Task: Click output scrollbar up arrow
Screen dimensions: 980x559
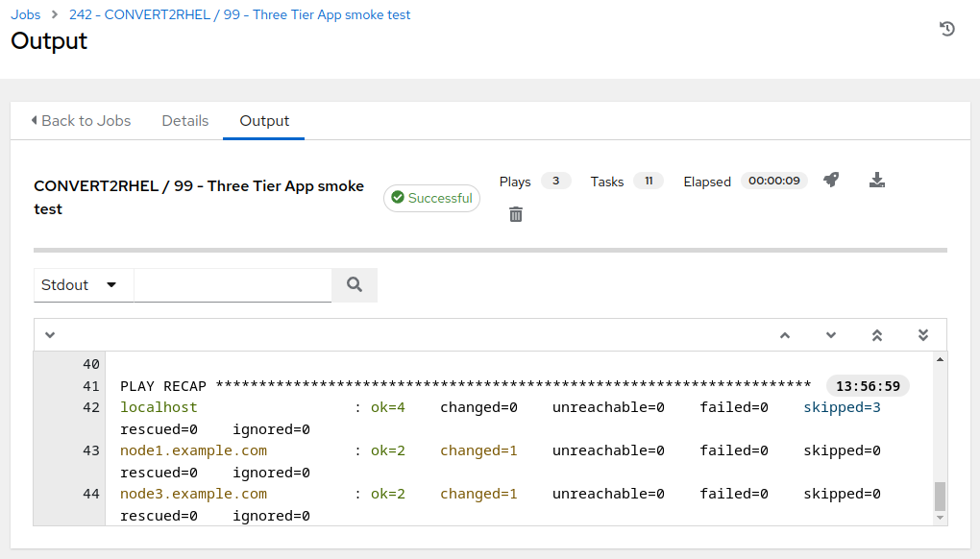Action: coord(940,359)
